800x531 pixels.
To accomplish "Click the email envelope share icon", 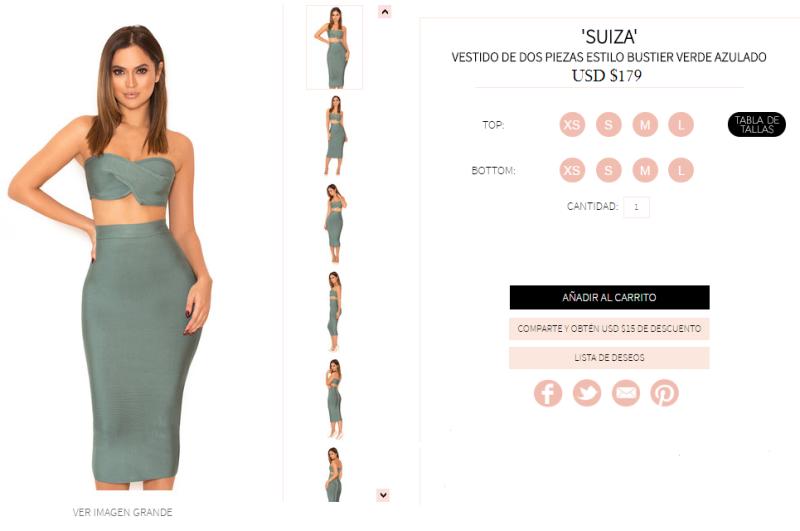I will pos(626,393).
